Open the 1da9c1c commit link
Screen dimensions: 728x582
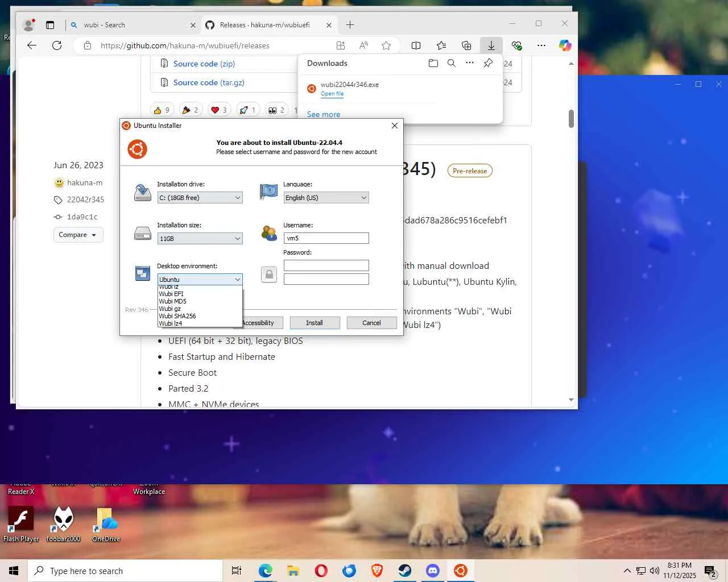[82, 217]
